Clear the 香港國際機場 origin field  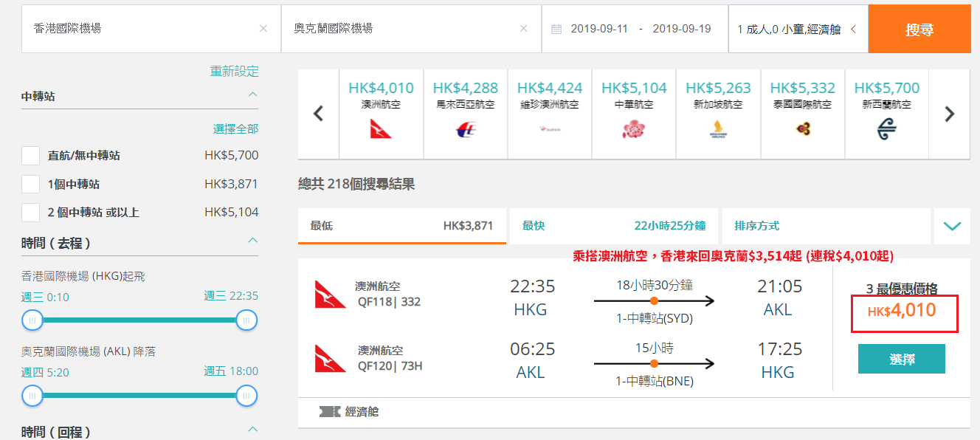coord(263,29)
